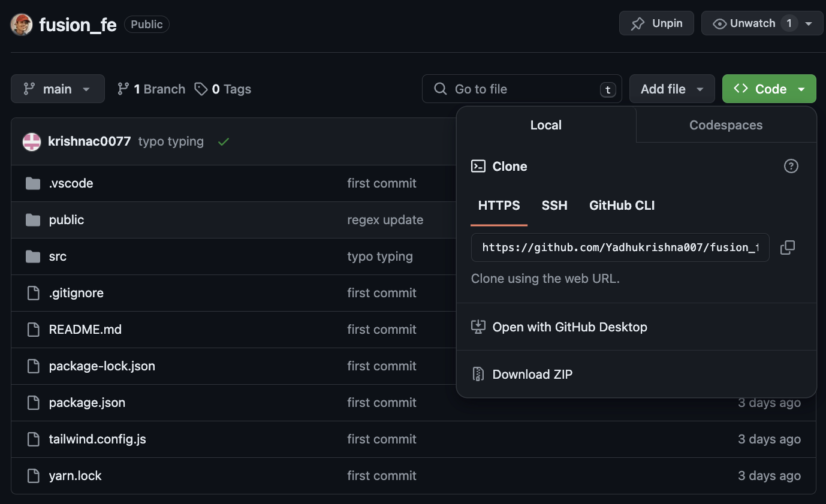Open the 'regex update' commit on public row
Image resolution: width=826 pixels, height=504 pixels.
pyautogui.click(x=385, y=220)
